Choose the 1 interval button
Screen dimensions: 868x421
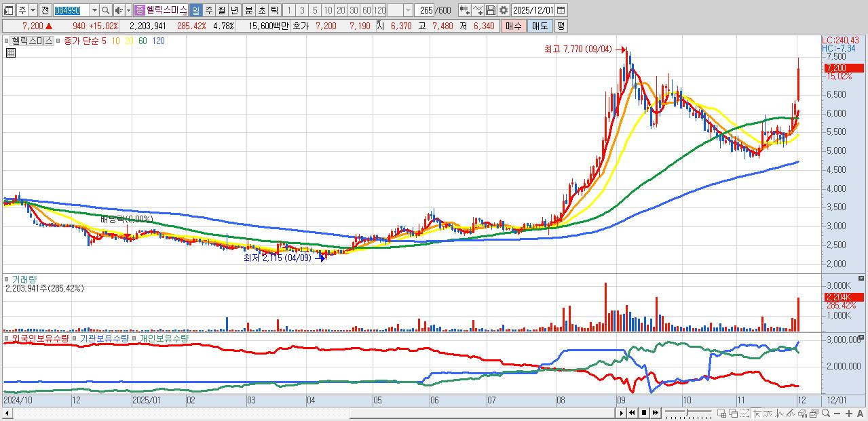288,10
